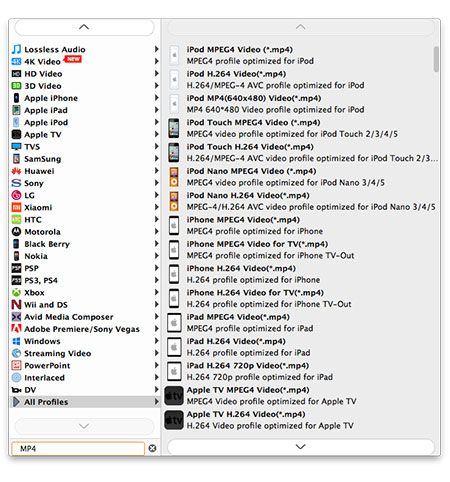Click the Windows logo icon in category list

point(16,341)
